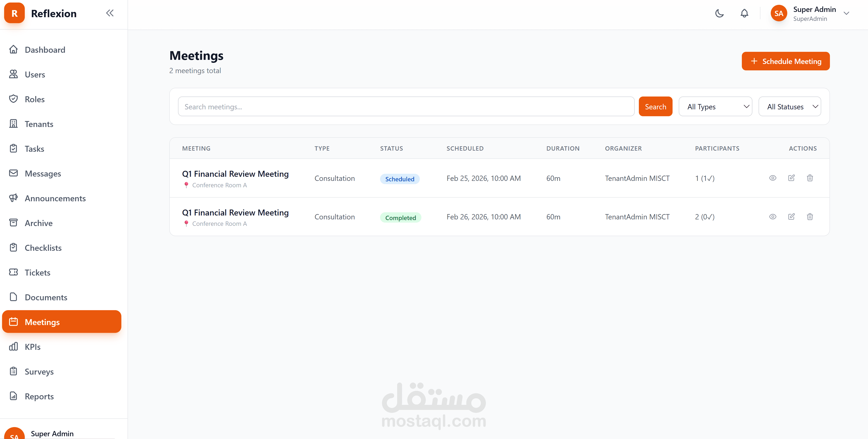
Task: Toggle dark mode with the moon icon
Action: [x=719, y=14]
